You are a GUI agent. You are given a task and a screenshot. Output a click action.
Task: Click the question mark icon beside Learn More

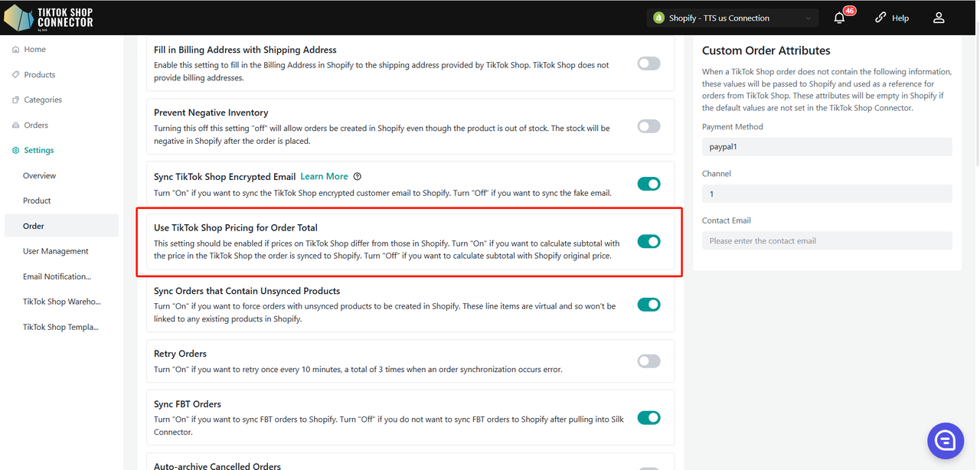point(358,177)
